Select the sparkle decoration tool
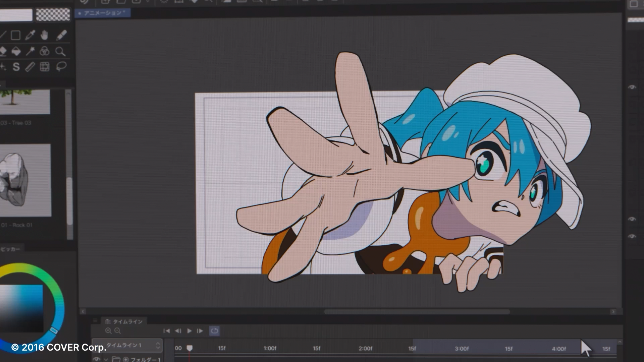Image resolution: width=644 pixels, height=362 pixels. click(3, 67)
